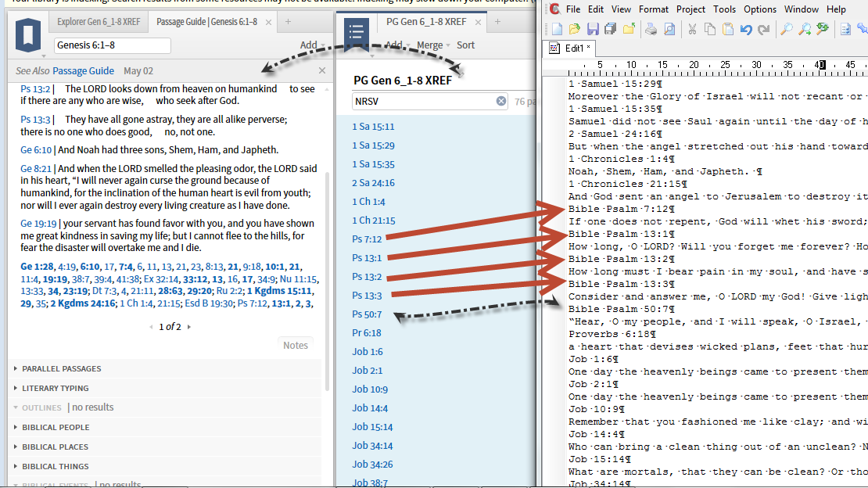Follow the See Also Passage Guide link

[x=83, y=70]
